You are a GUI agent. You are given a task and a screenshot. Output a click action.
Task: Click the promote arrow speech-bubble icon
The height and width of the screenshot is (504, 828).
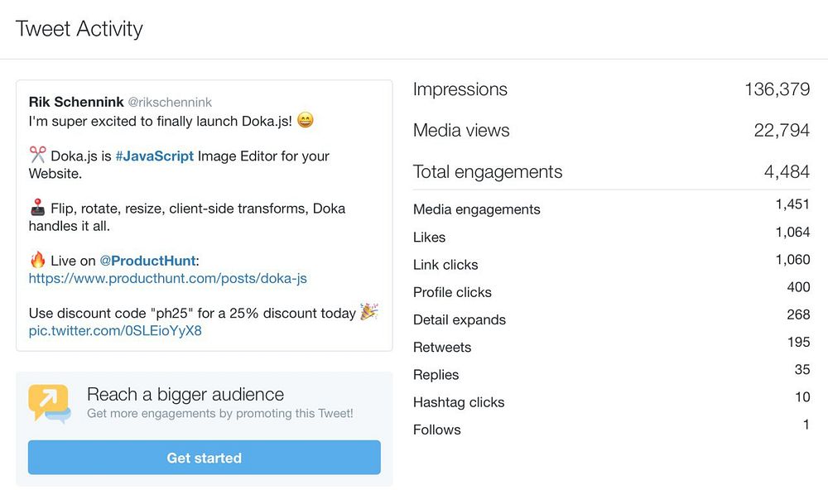pyautogui.click(x=49, y=403)
